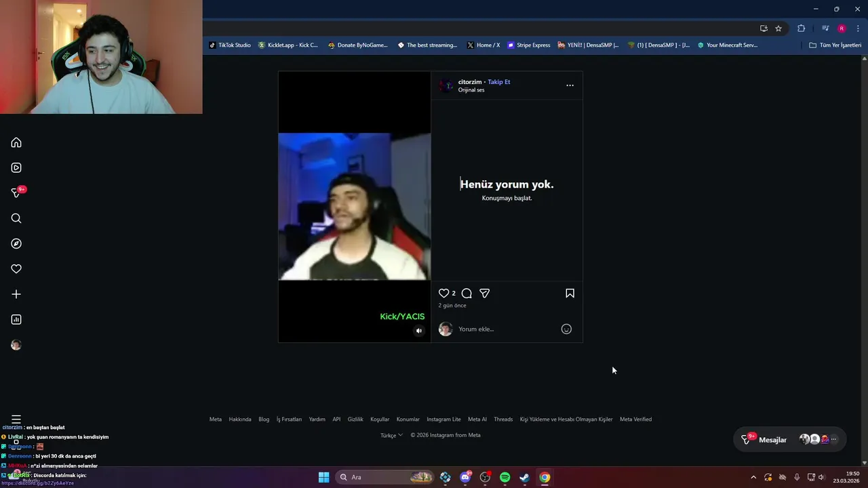868x488 pixels.
Task: Bookmark this page with the star icon
Action: click(x=778, y=28)
